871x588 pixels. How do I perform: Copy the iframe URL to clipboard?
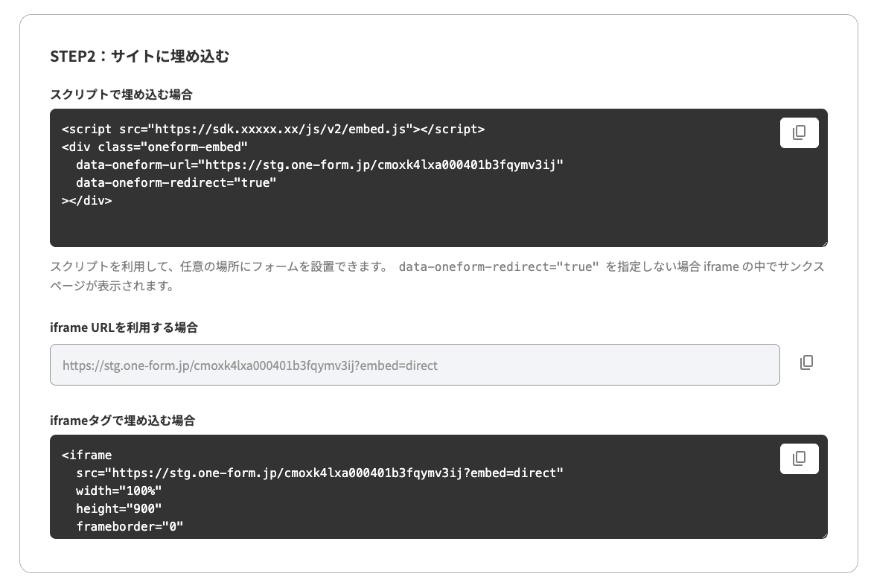click(x=806, y=362)
